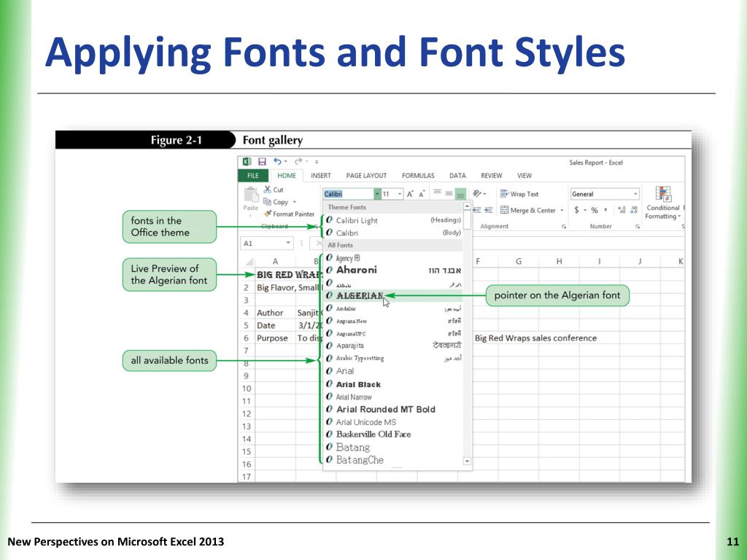The height and width of the screenshot is (560, 747).
Task: Switch to the FORMULAS tab
Action: point(418,176)
